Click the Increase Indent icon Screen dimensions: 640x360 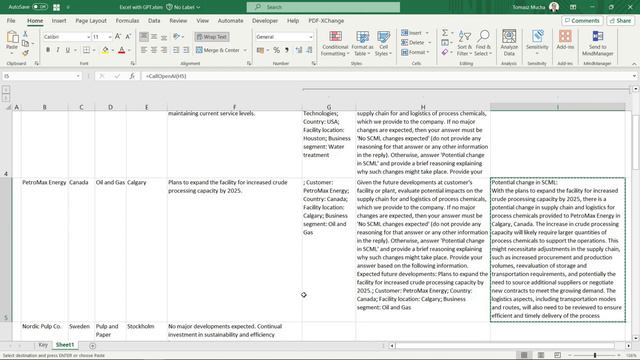pos(186,50)
